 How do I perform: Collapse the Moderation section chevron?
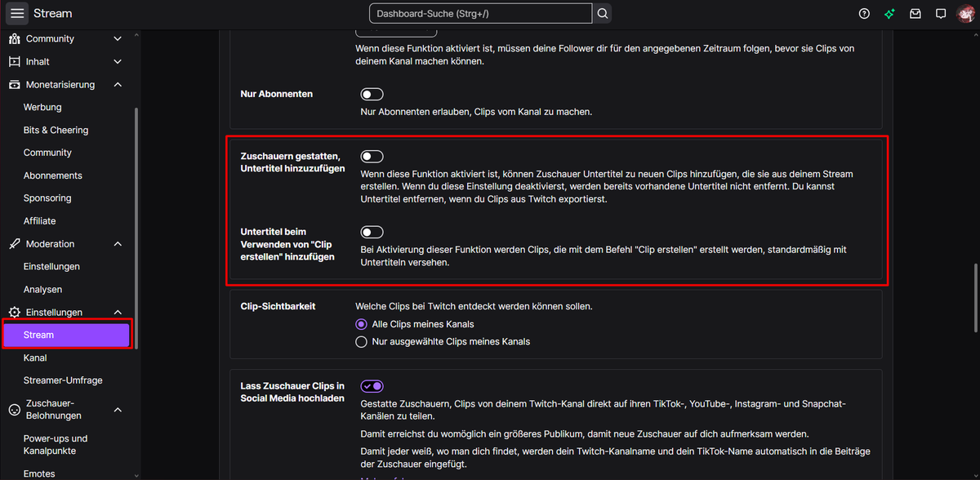[x=118, y=244]
